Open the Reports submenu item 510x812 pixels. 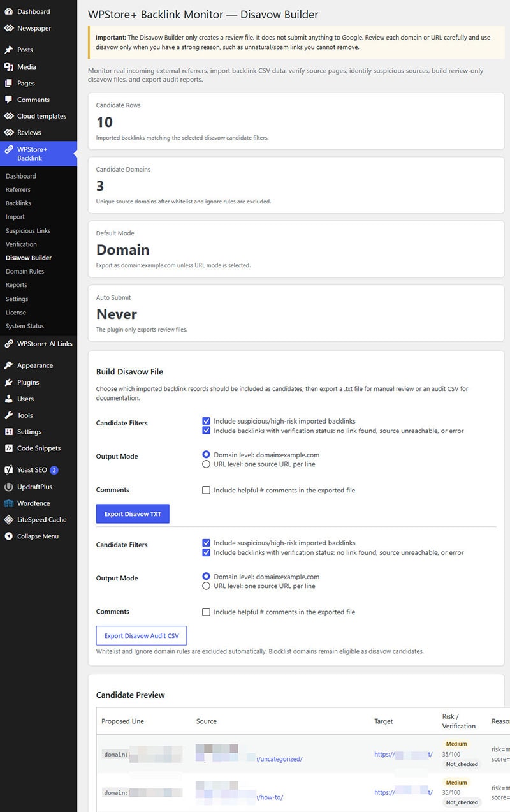click(17, 285)
